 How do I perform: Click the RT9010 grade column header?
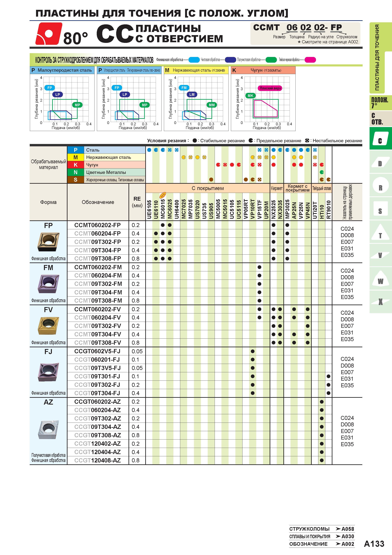(328, 210)
